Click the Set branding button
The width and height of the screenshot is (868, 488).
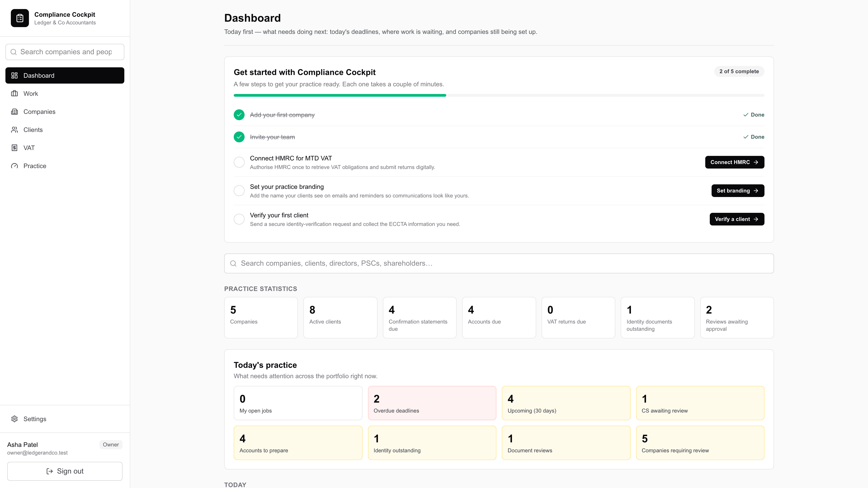pos(738,191)
